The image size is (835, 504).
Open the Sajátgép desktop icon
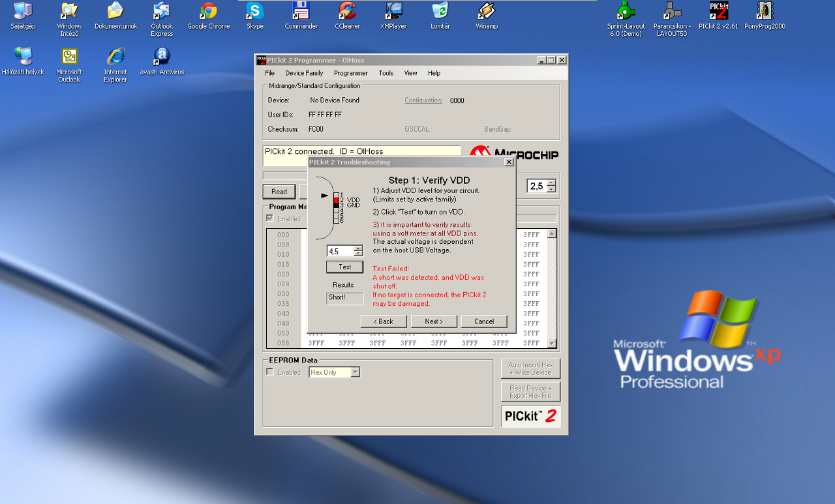23,16
